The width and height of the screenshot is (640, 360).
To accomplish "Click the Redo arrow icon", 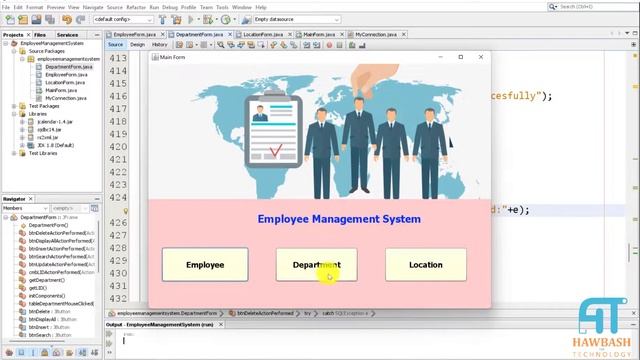I will 80,19.
